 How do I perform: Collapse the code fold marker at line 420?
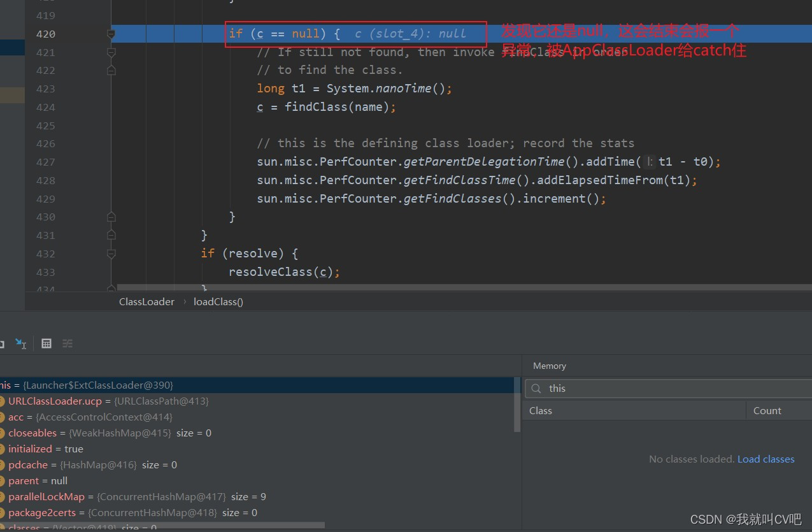pos(111,34)
